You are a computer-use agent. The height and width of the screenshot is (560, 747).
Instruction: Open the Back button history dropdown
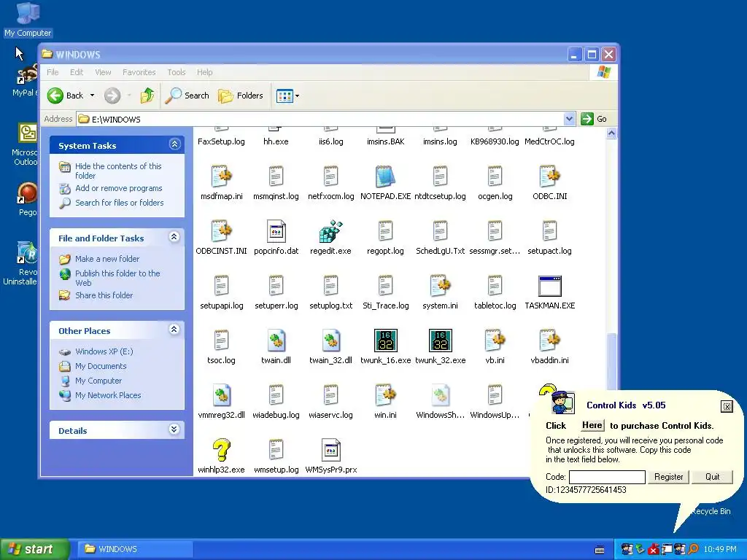(x=92, y=96)
